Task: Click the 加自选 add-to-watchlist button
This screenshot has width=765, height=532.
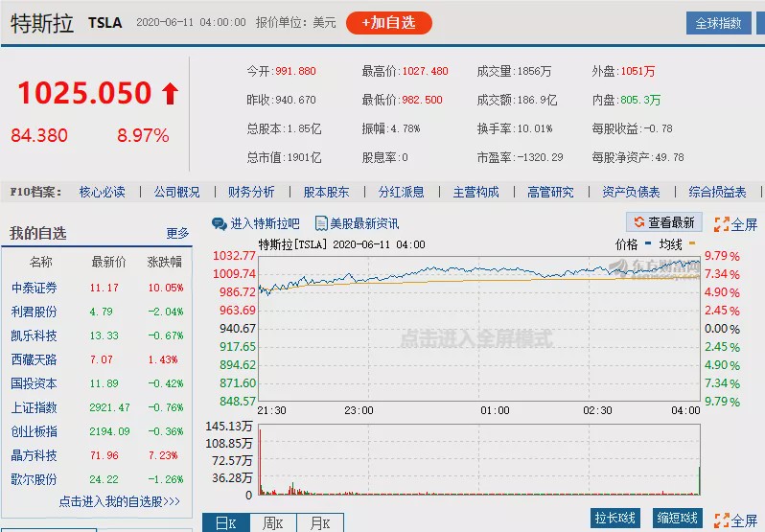Action: click(x=389, y=23)
